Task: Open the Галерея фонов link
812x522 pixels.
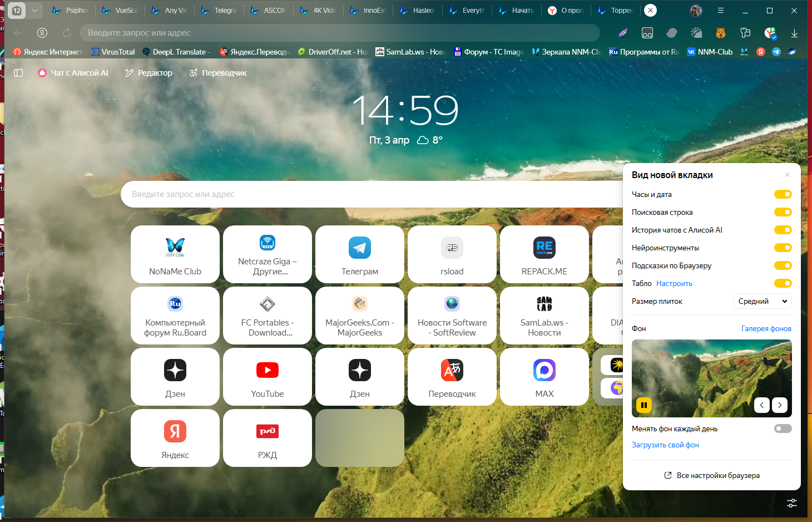Action: click(766, 328)
